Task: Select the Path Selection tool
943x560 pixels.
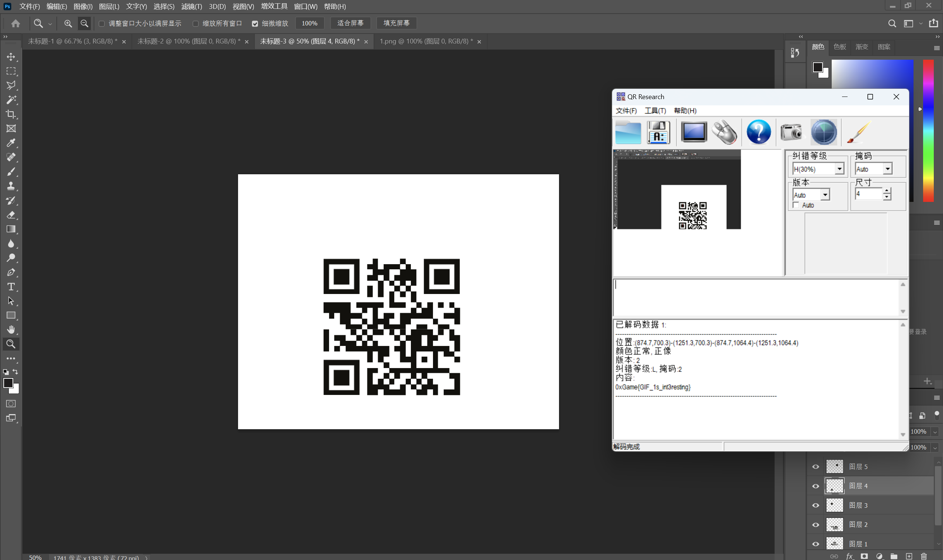Action: pos(11,301)
